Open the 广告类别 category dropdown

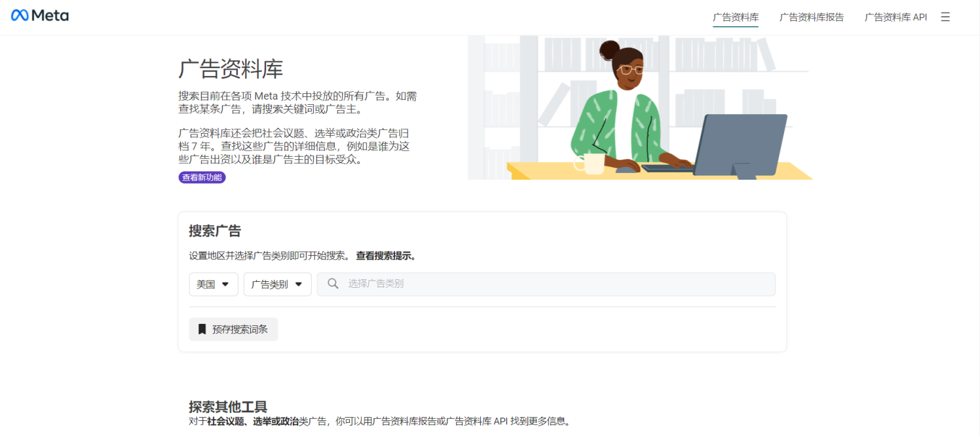277,284
